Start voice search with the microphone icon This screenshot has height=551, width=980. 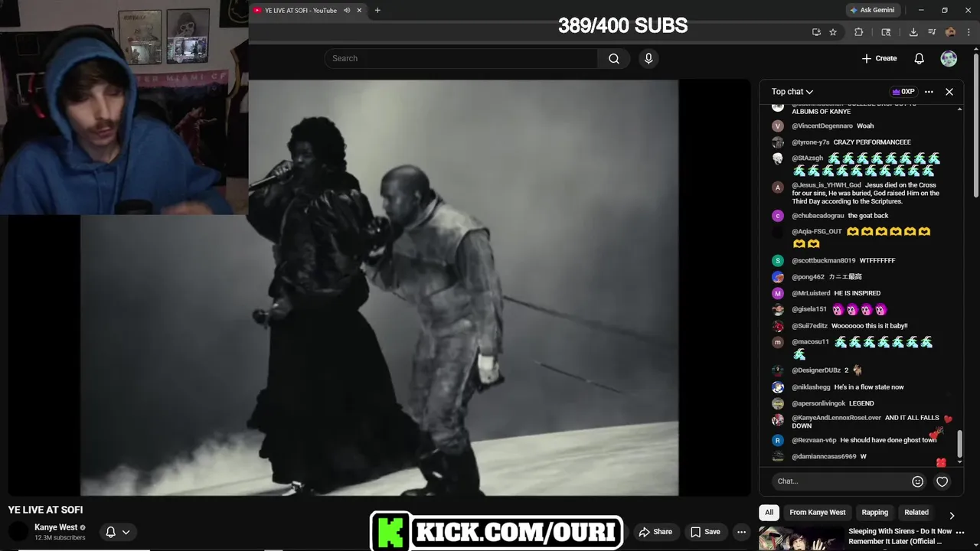[648, 59]
